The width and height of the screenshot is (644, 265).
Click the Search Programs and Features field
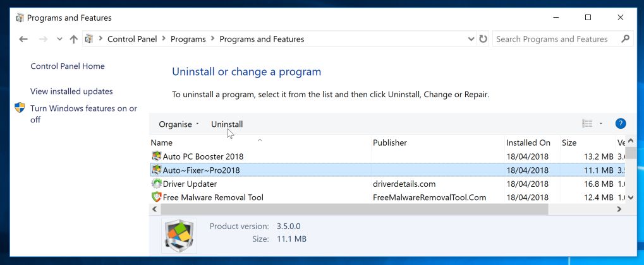pos(555,39)
